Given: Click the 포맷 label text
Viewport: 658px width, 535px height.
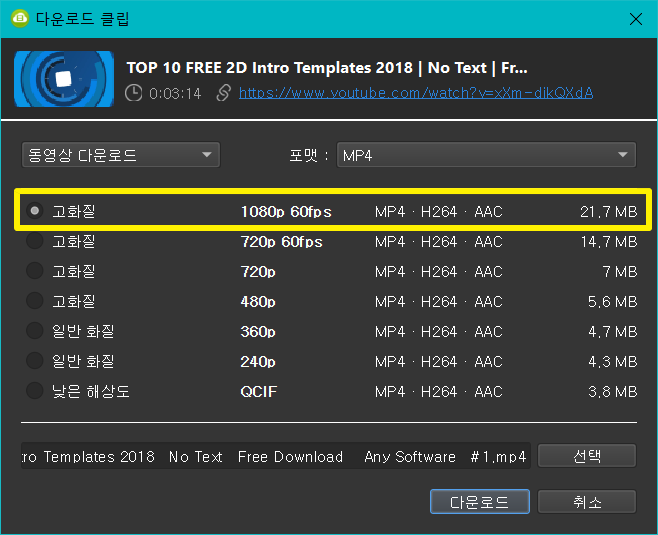Looking at the screenshot, I should (x=303, y=155).
